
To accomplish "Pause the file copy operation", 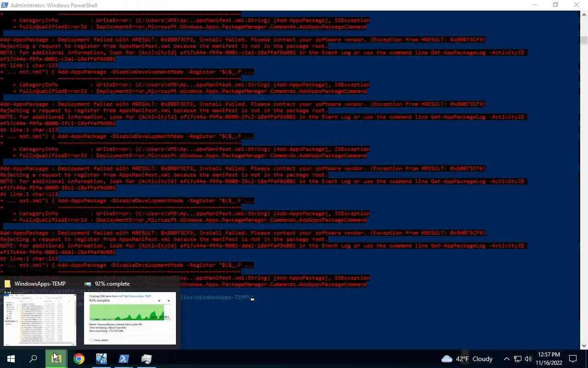I will [159, 300].
